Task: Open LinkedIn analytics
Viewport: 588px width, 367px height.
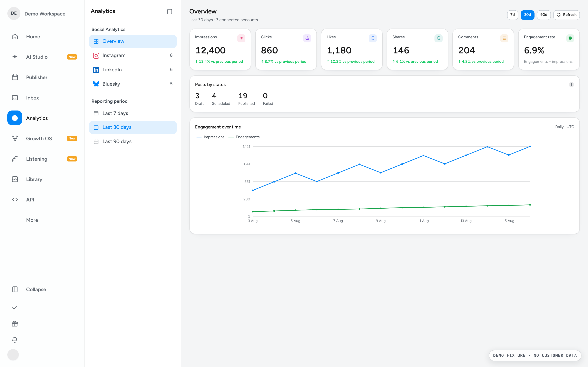Action: (x=133, y=70)
